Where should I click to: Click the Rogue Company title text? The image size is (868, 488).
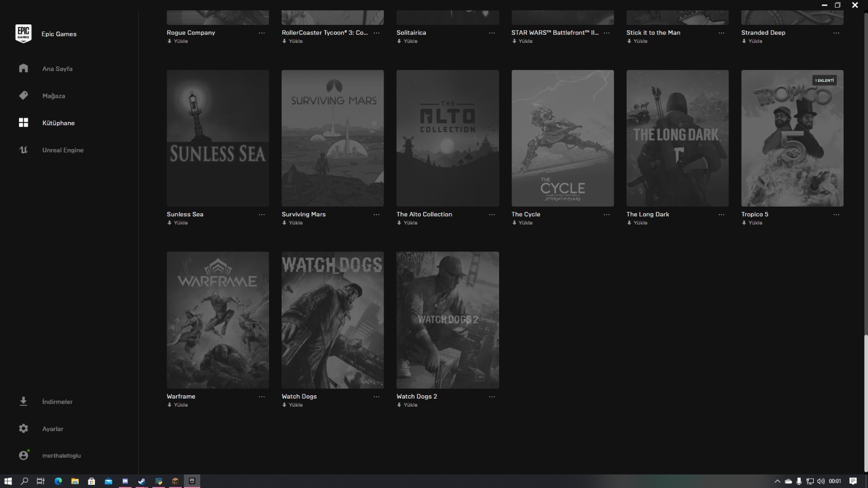coord(191,33)
